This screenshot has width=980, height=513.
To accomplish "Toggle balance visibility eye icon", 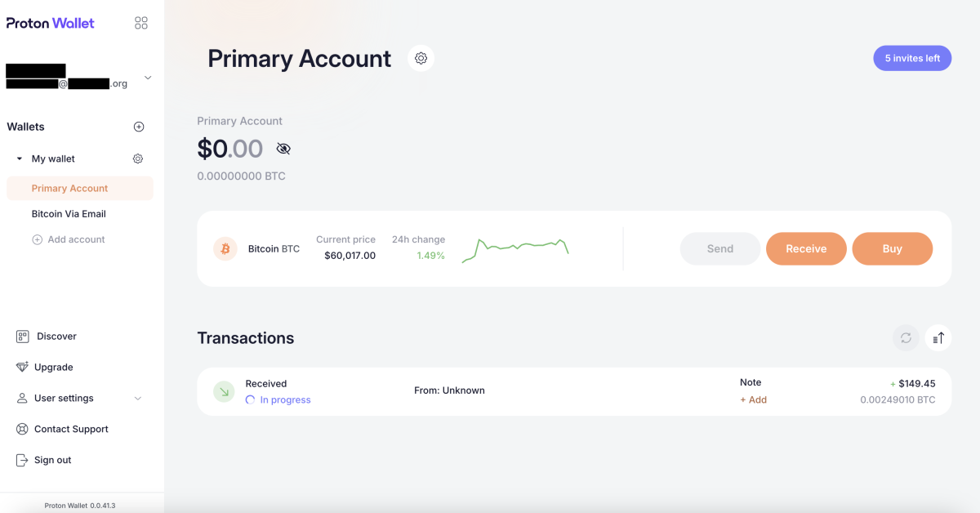I will pos(283,149).
